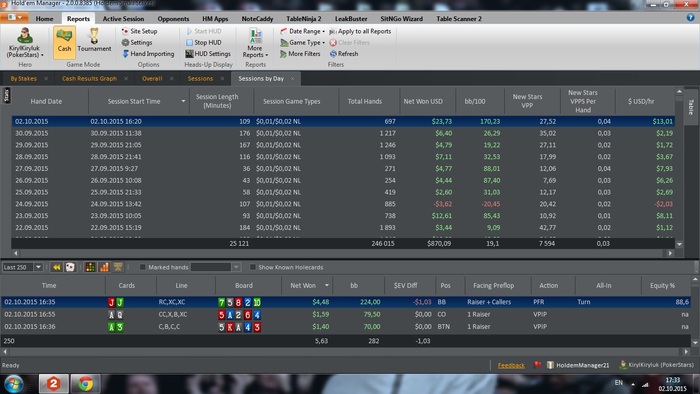700x394 pixels.
Task: Select Cash game mode
Action: click(64, 42)
